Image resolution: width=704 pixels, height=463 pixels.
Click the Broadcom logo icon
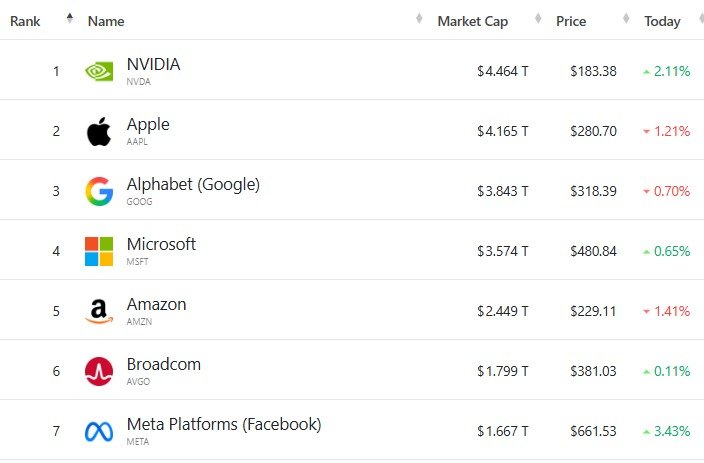(99, 371)
